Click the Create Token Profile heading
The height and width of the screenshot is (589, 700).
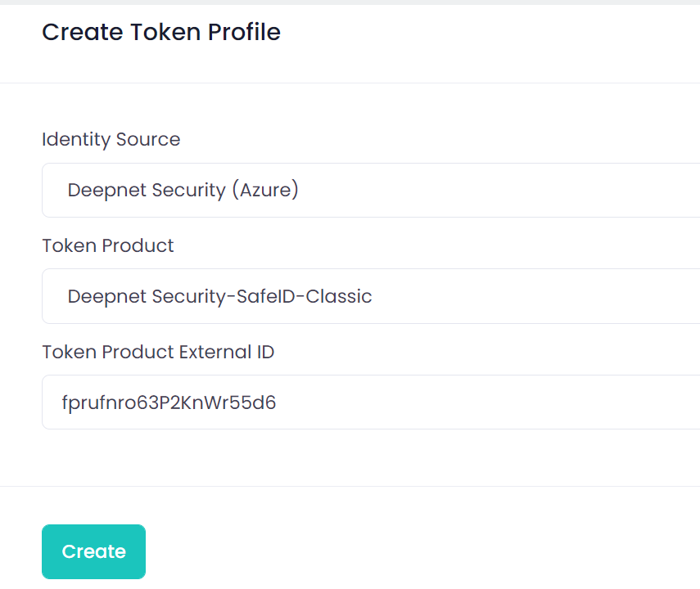click(x=161, y=32)
